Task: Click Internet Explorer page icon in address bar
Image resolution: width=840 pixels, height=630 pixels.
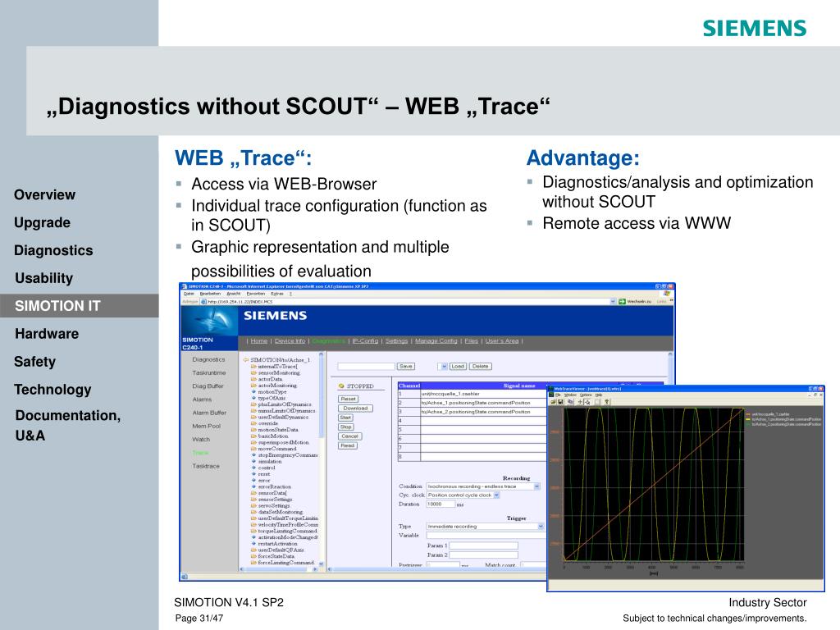Action: click(x=203, y=302)
